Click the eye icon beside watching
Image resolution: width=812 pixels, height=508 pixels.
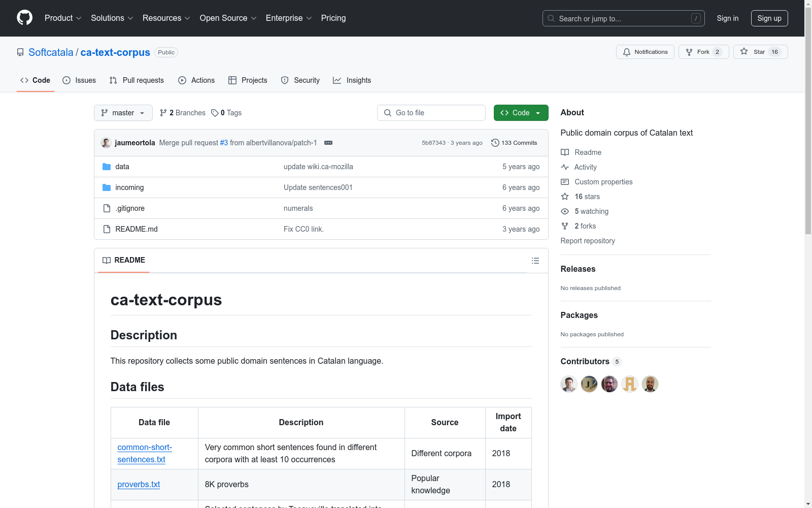[x=565, y=211]
